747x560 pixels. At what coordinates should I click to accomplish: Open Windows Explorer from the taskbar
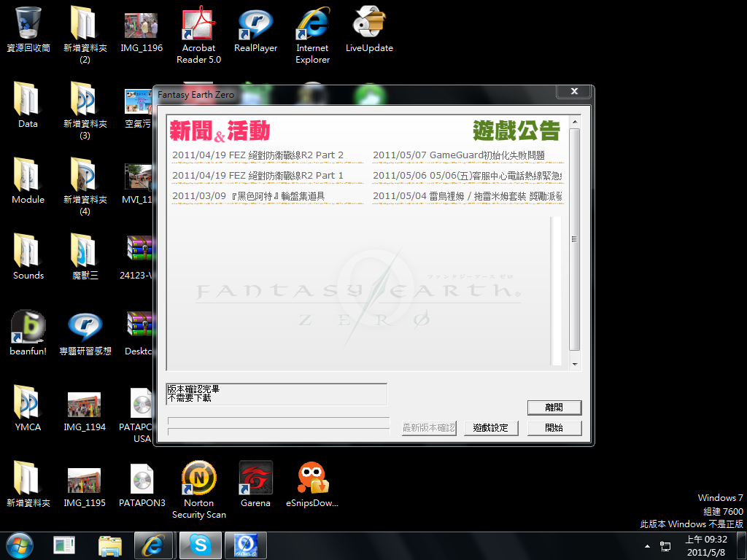(x=110, y=546)
